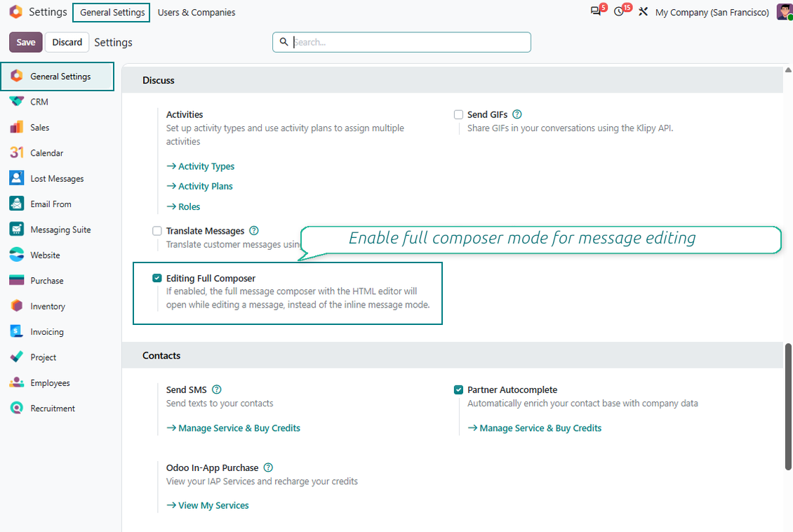Click the Email From envelope icon
The width and height of the screenshot is (793, 532).
17,204
